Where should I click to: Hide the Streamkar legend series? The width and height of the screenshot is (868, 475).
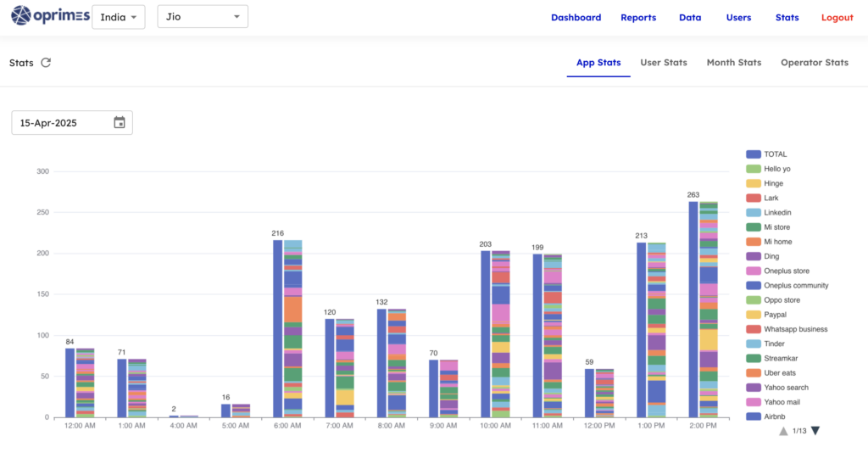pos(771,358)
